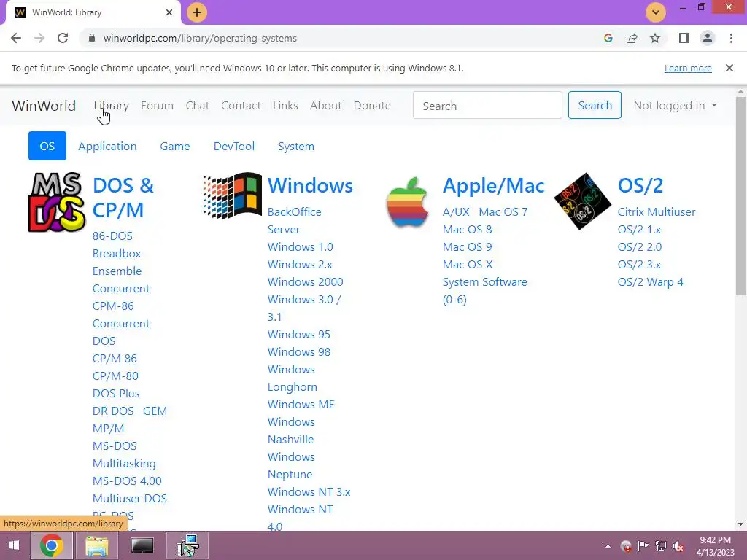The width and height of the screenshot is (747, 560).
Task: Open the Windows Start button
Action: coord(15,545)
